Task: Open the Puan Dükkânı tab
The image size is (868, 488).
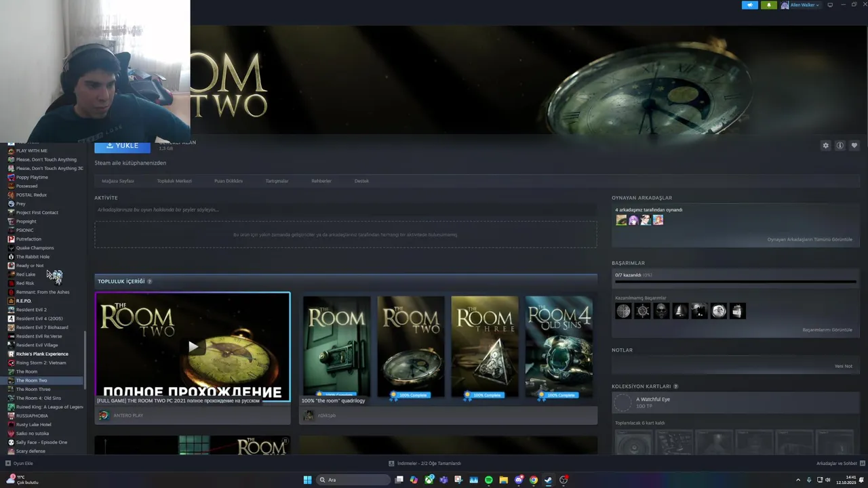Action: coord(229,181)
